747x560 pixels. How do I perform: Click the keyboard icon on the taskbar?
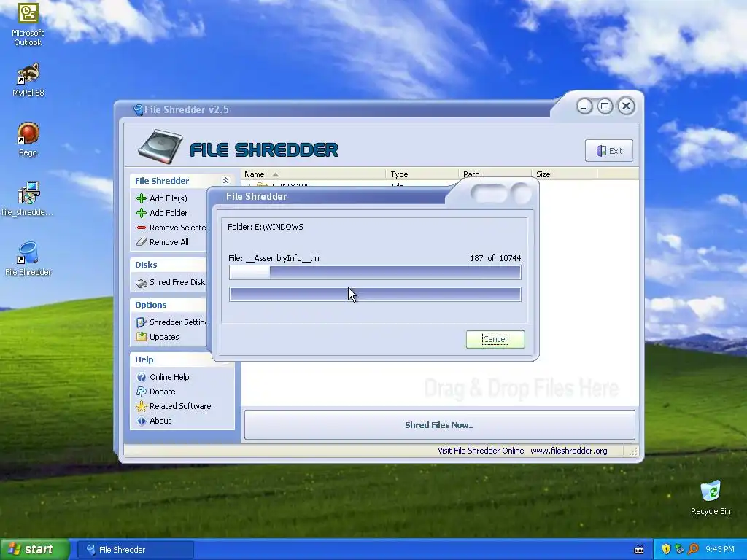[639, 550]
